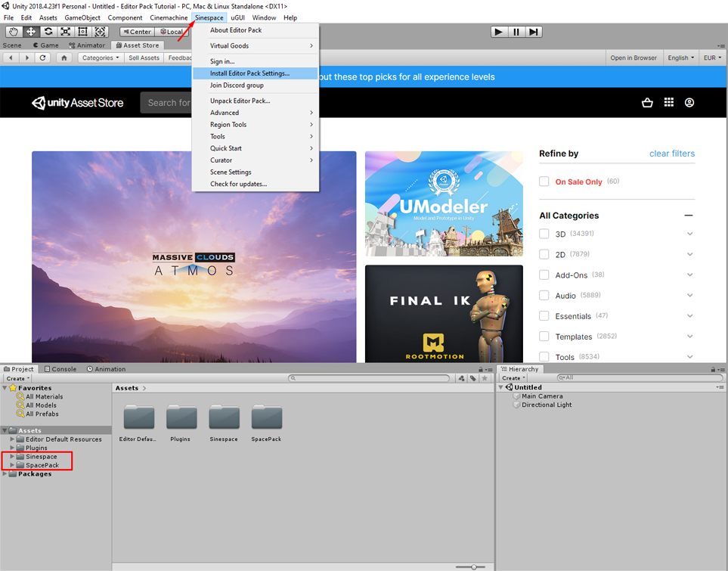Select the Hand tool in the toolbar

pyautogui.click(x=14, y=32)
